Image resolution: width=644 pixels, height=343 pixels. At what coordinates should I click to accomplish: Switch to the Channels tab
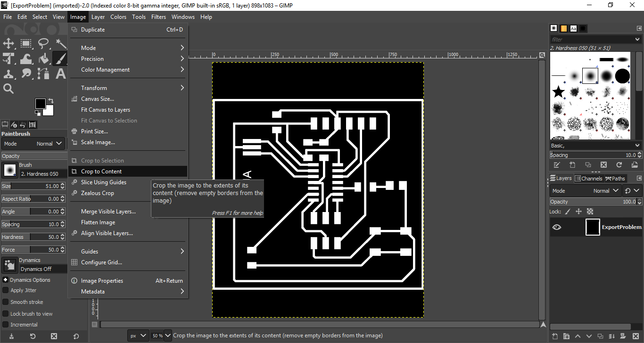click(x=588, y=179)
